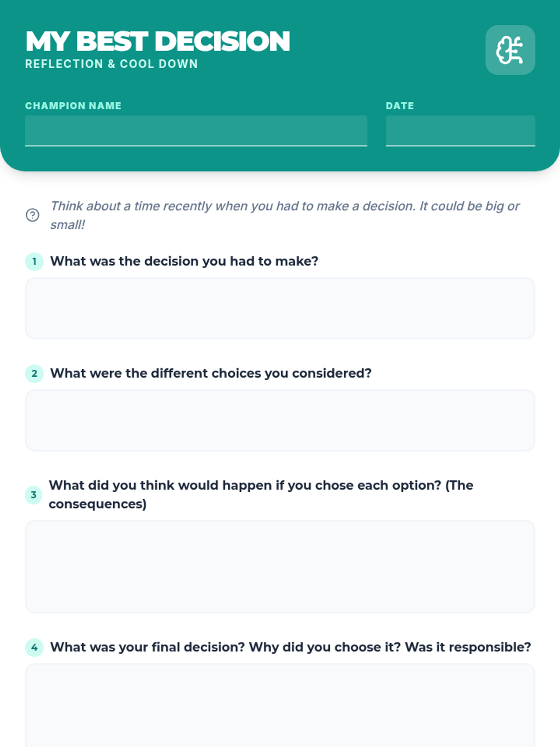Screen dimensions: 560x747
Task: Focus the Date input field
Action: click(x=460, y=131)
